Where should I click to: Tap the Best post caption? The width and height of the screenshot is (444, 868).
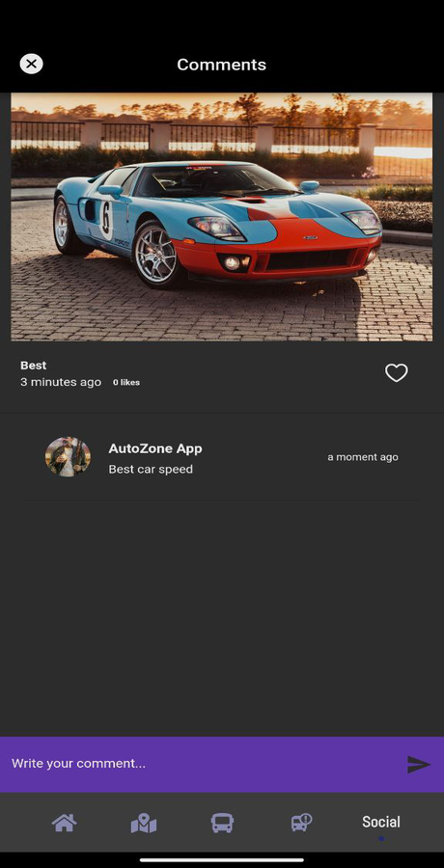33,366
